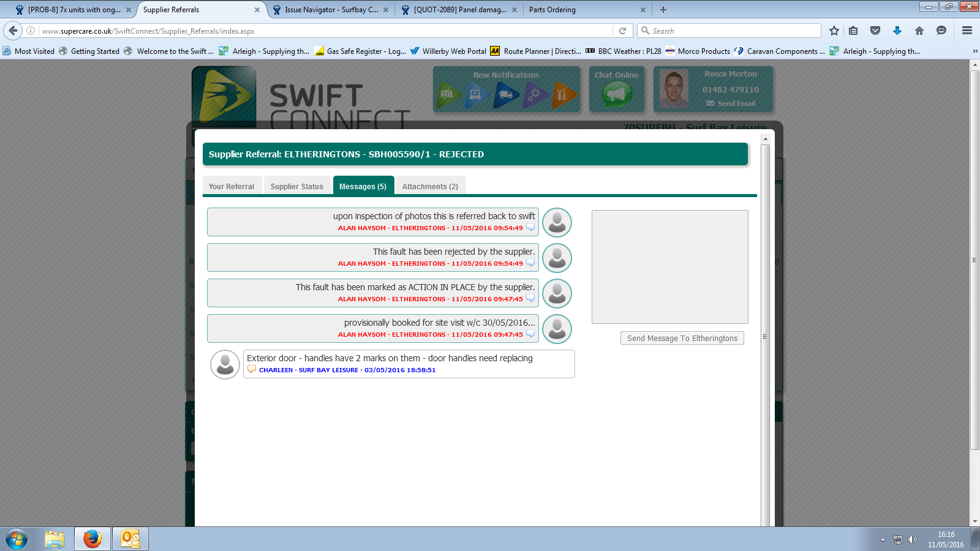Screen dimensions: 980x551
Task: Click avatar beside 'referred back to swift' message
Action: click(x=557, y=222)
